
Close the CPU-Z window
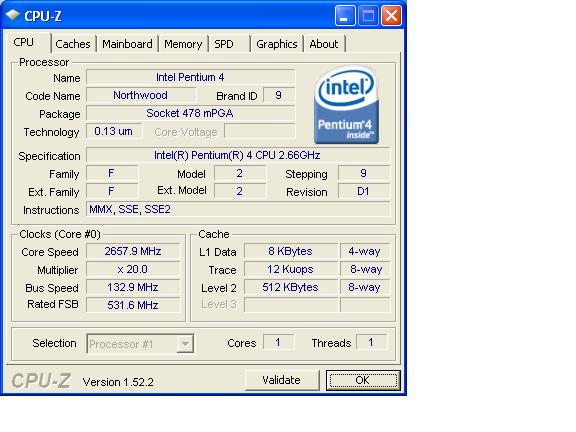coord(391,15)
